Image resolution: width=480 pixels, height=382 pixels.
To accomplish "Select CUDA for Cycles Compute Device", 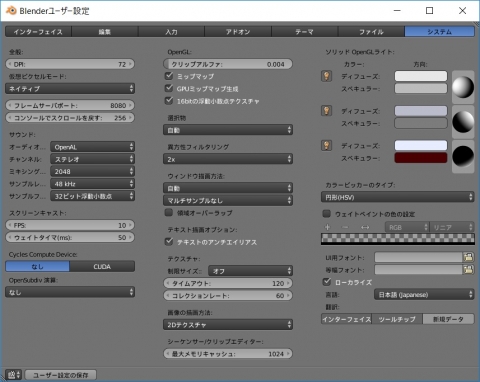I will pos(102,266).
